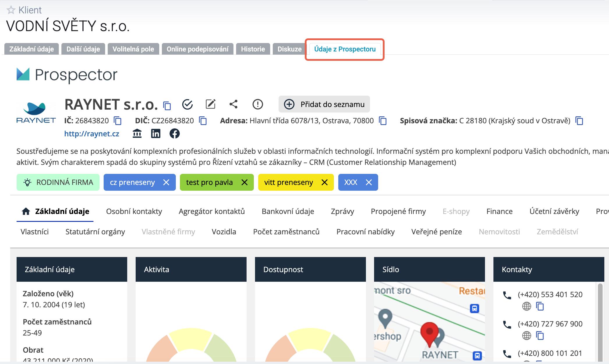Click the red map pin at RAYNET
This screenshot has width=609, height=364.
[x=429, y=334]
